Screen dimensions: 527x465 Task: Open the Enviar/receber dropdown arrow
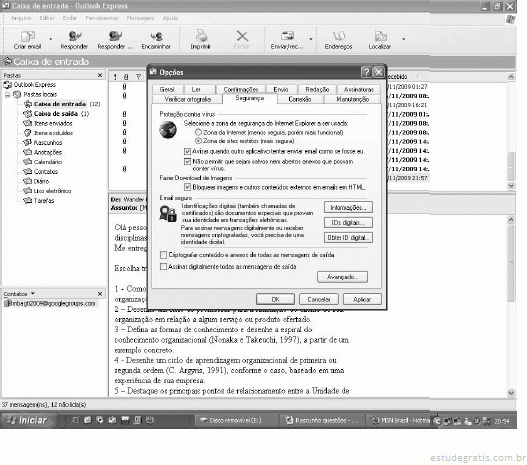311,39
